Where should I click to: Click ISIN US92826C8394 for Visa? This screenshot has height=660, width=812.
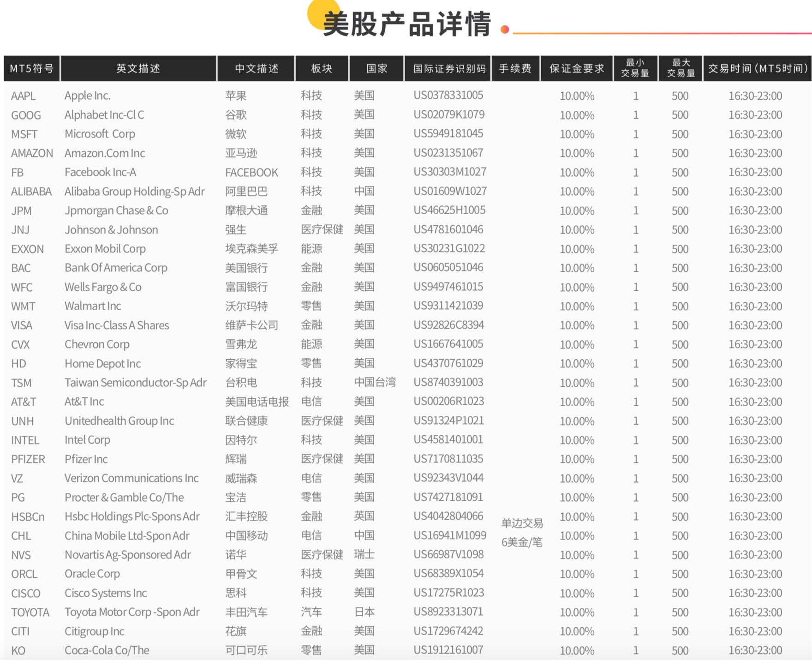coord(448,325)
